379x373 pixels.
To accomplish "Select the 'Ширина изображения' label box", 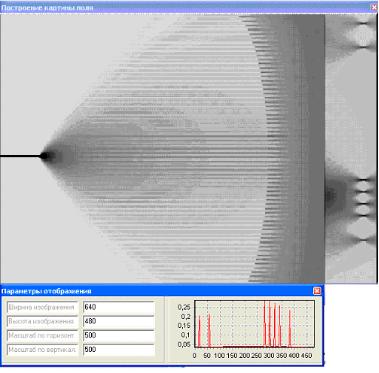I will pyautogui.click(x=42, y=307).
